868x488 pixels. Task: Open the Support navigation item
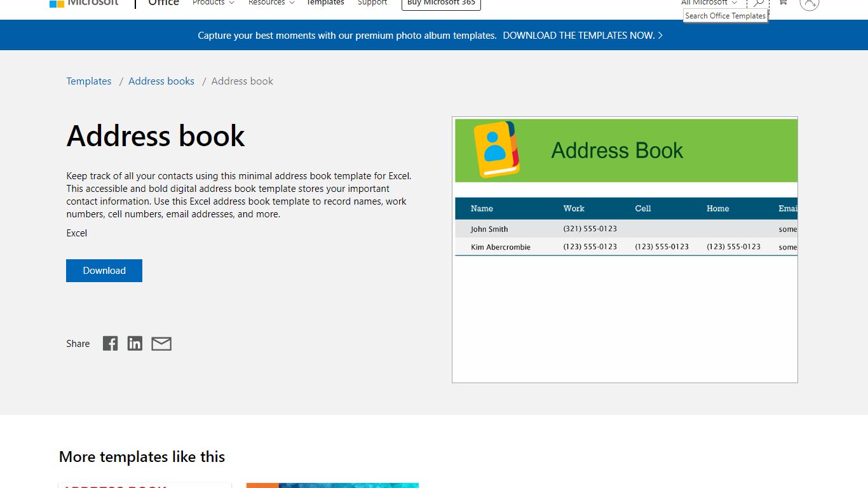pyautogui.click(x=372, y=3)
